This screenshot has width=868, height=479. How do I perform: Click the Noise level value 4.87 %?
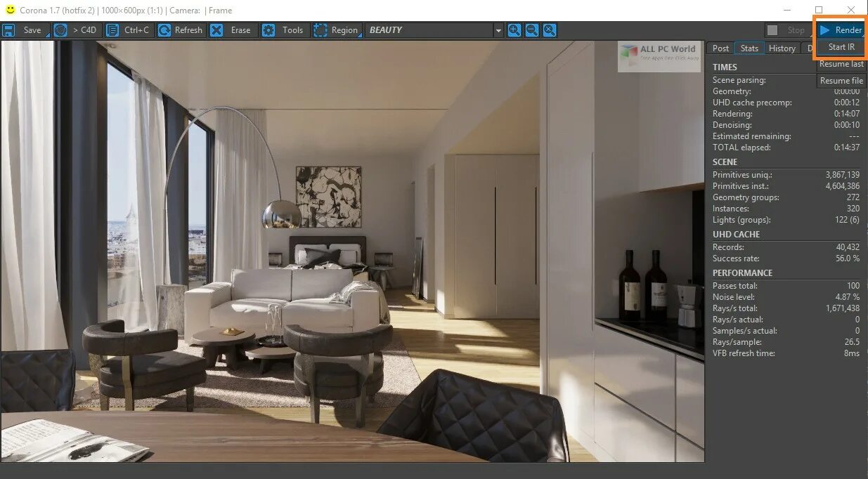(847, 297)
